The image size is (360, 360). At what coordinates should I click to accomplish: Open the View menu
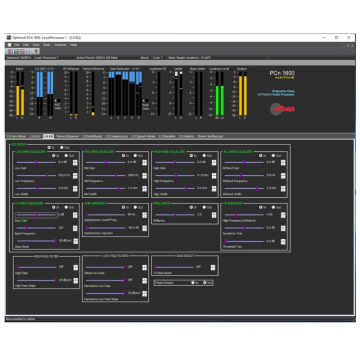coord(36,45)
